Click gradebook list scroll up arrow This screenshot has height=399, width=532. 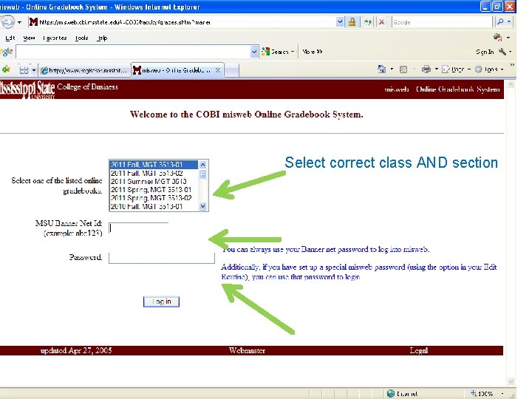[202, 165]
